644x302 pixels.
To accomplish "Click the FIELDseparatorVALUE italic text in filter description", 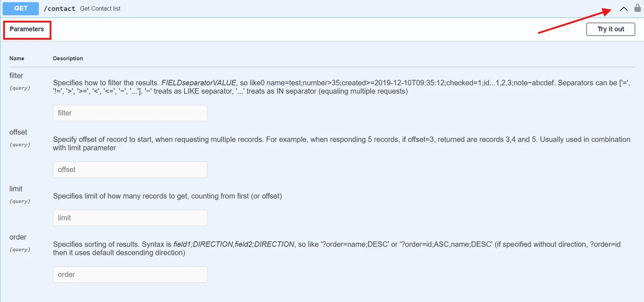I will click(199, 83).
